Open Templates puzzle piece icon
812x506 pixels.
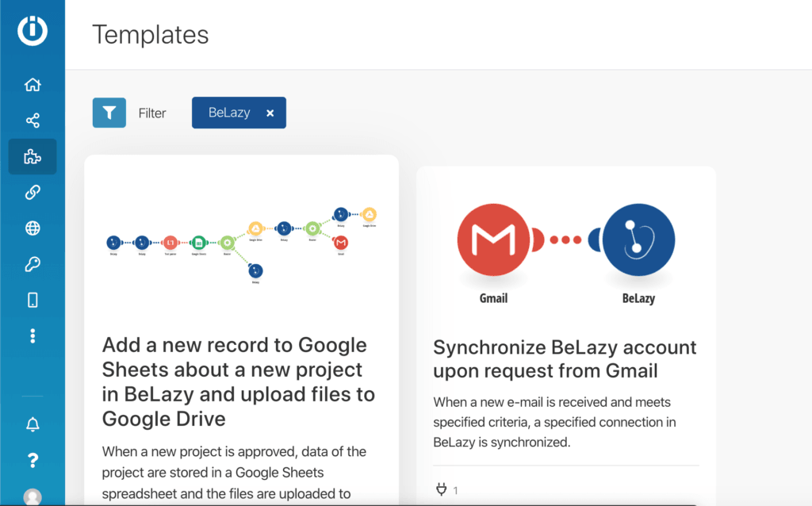tap(33, 156)
